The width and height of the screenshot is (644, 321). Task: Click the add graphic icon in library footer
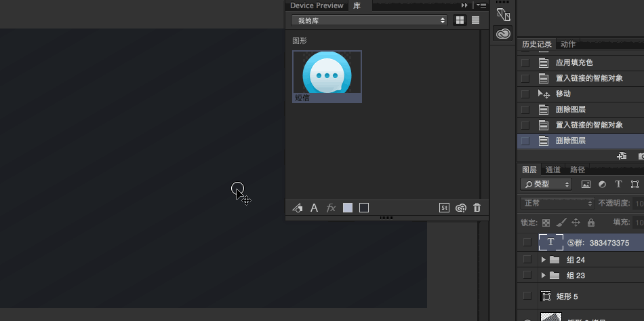[297, 208]
